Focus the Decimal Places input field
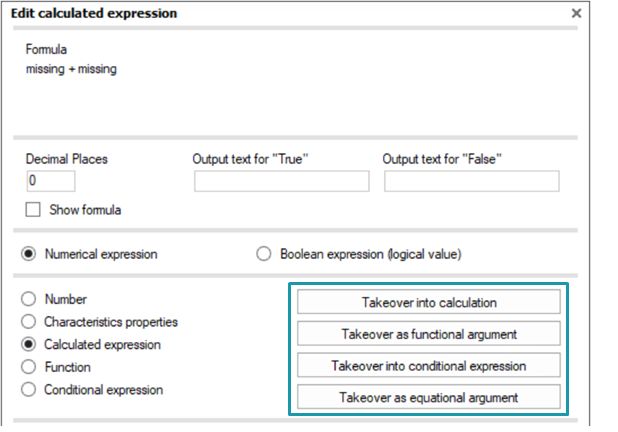Viewport: 618px width, 432px height. pyautogui.click(x=51, y=181)
